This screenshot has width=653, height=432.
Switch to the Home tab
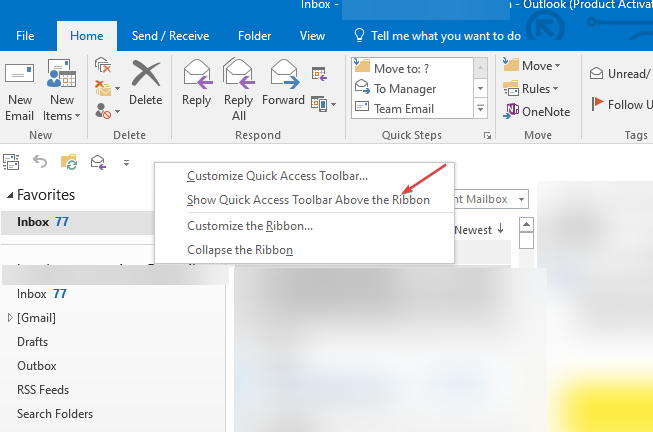point(87,36)
